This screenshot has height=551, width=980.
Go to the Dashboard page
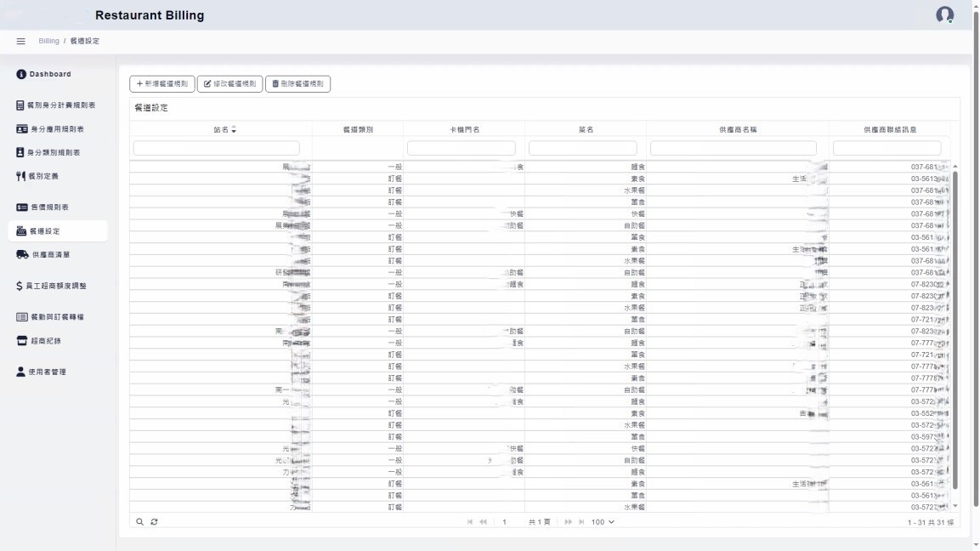coord(49,74)
